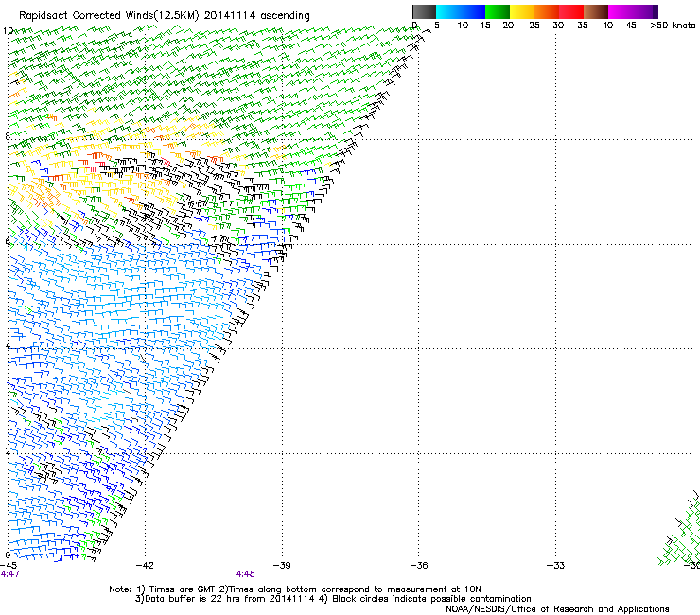The height and width of the screenshot is (615, 700).
Task: Click the green 15–20 knots legend color
Action: (498, 11)
